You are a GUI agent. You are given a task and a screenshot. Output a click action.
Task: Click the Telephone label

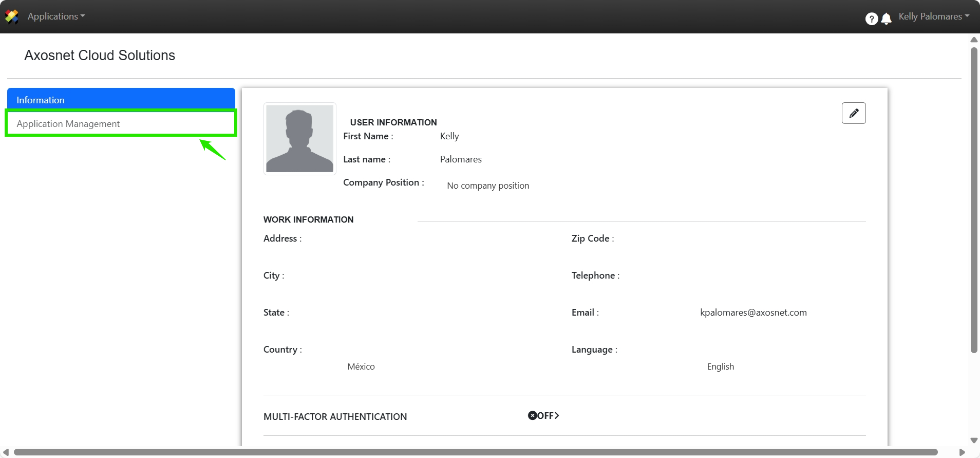tap(595, 276)
